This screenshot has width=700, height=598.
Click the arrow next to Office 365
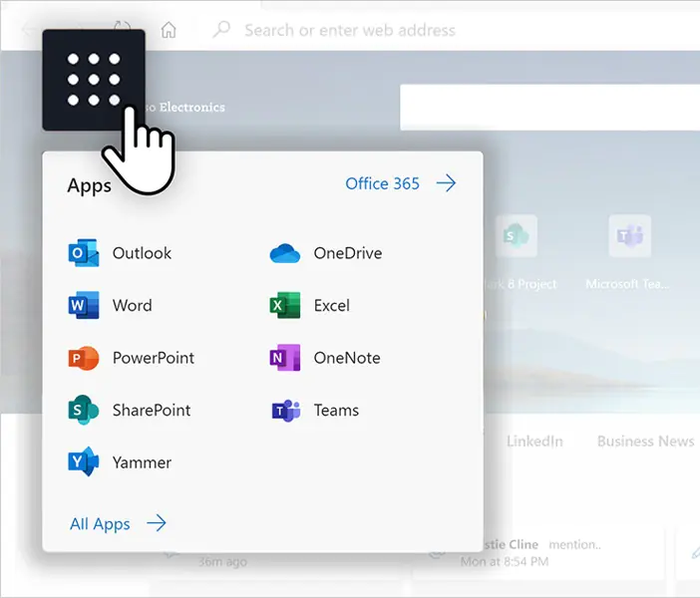point(446,183)
